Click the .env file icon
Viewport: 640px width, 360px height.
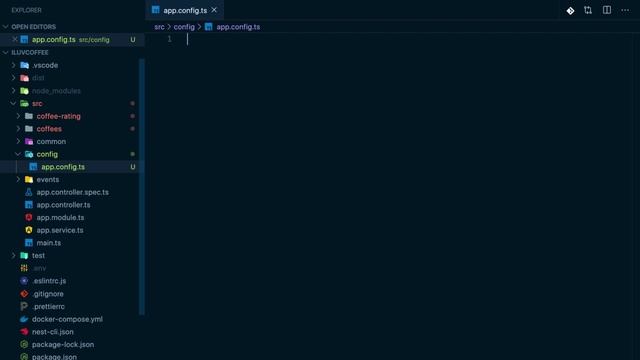point(24,268)
